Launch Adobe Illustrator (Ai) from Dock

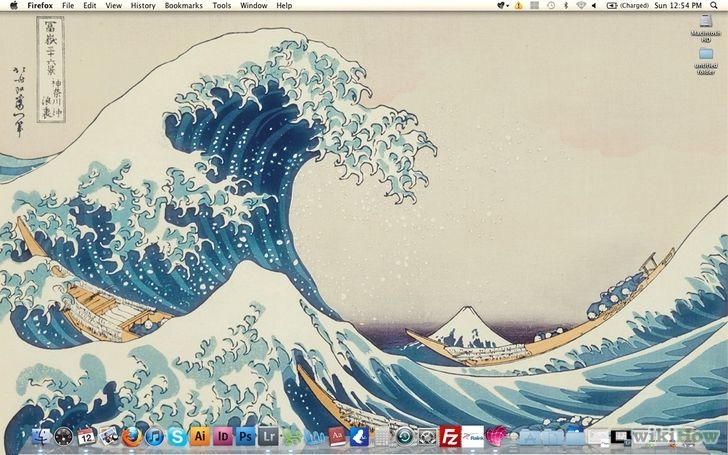(x=200, y=436)
